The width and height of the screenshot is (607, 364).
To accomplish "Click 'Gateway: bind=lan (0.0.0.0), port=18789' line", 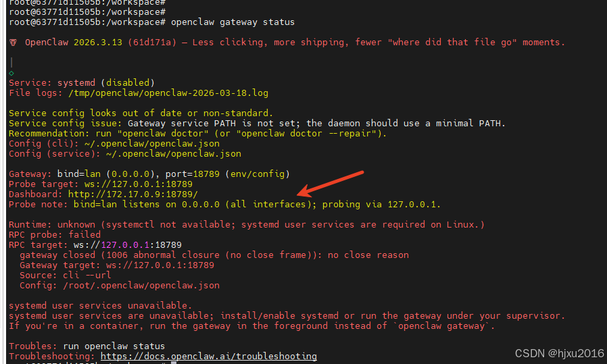I will tap(149, 174).
